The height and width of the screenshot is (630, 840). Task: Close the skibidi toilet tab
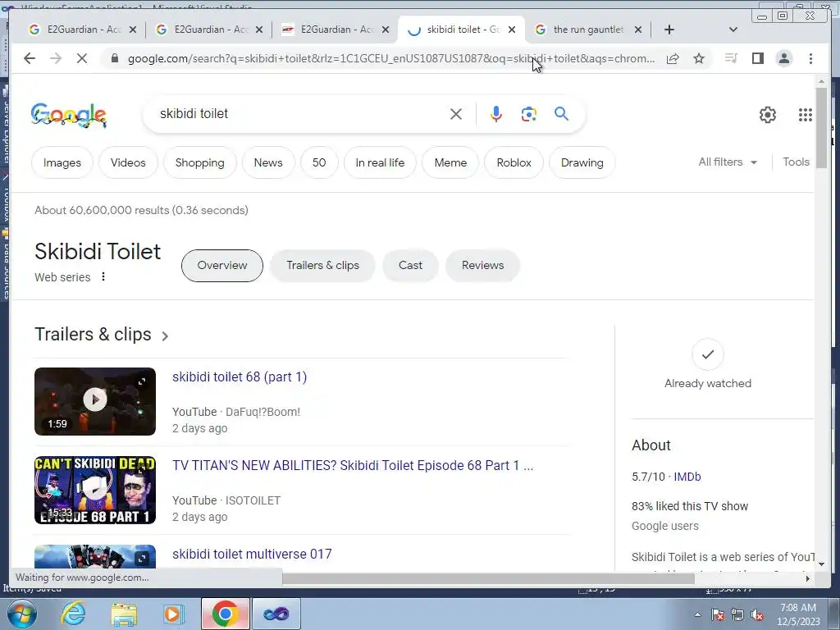pyautogui.click(x=512, y=30)
